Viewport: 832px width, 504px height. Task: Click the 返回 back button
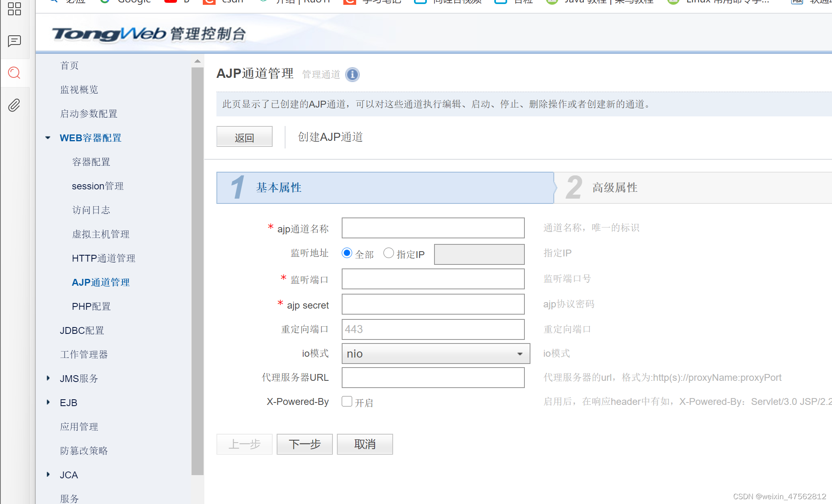pyautogui.click(x=244, y=137)
